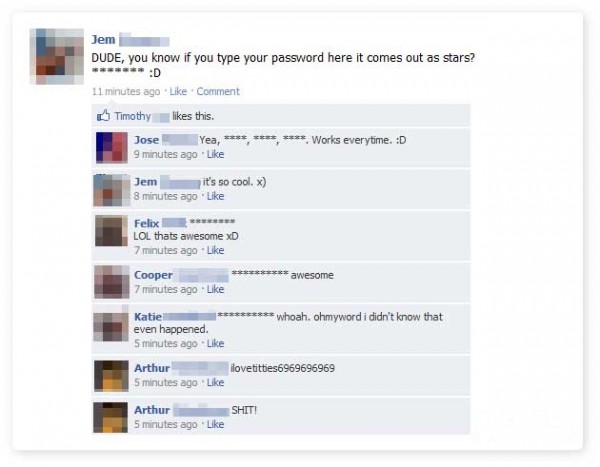The width and height of the screenshot is (600, 467).
Task: Click Arthur's avatar next to SHIT! comment
Action: pos(111,417)
